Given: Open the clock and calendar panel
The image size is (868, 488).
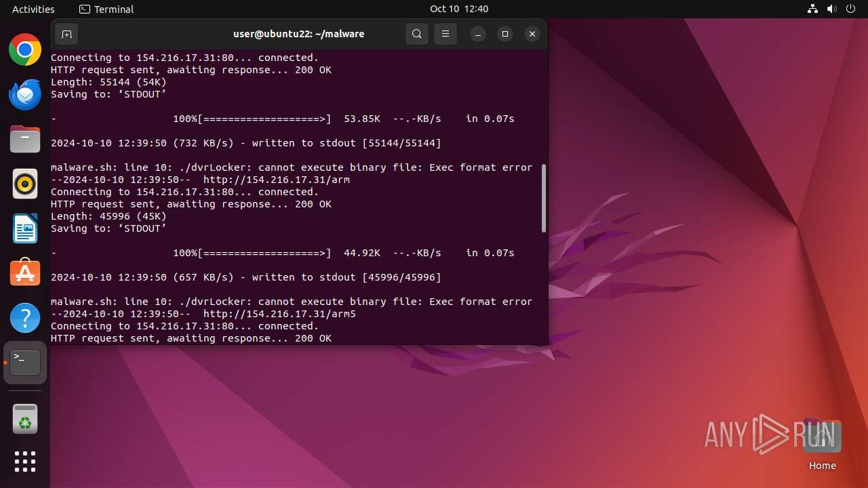Looking at the screenshot, I should pyautogui.click(x=459, y=9).
